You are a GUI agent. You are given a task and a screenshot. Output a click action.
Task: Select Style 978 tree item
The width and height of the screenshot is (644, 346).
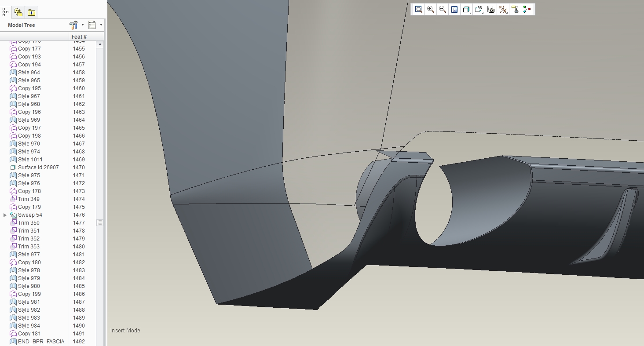click(29, 270)
